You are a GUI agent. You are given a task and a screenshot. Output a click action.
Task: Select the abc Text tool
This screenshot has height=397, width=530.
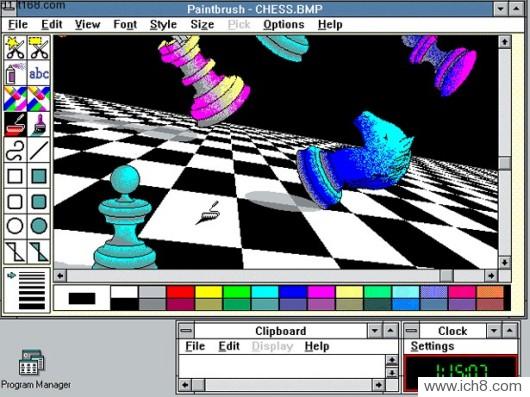click(x=39, y=73)
